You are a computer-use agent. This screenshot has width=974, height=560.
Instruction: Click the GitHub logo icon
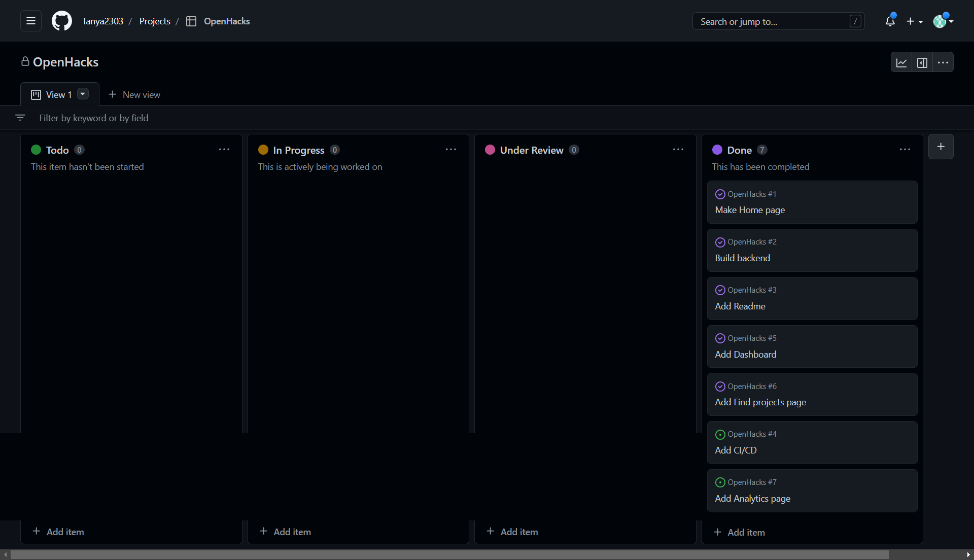pyautogui.click(x=62, y=21)
